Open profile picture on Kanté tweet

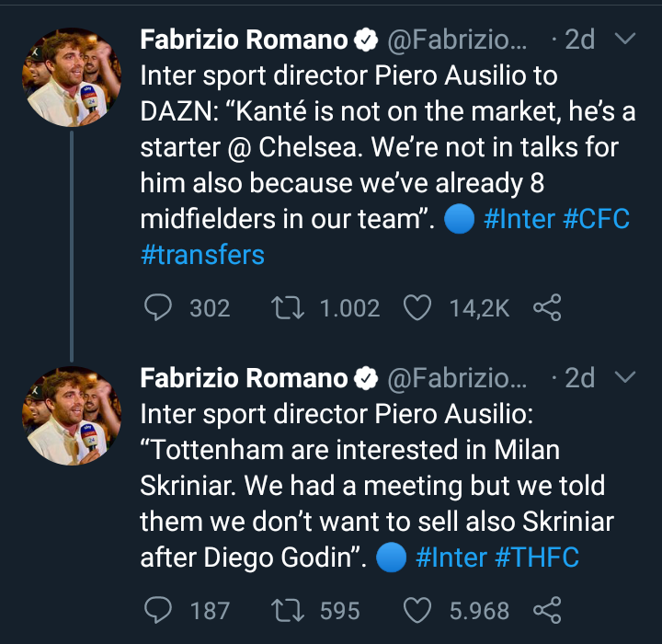[x=72, y=77]
